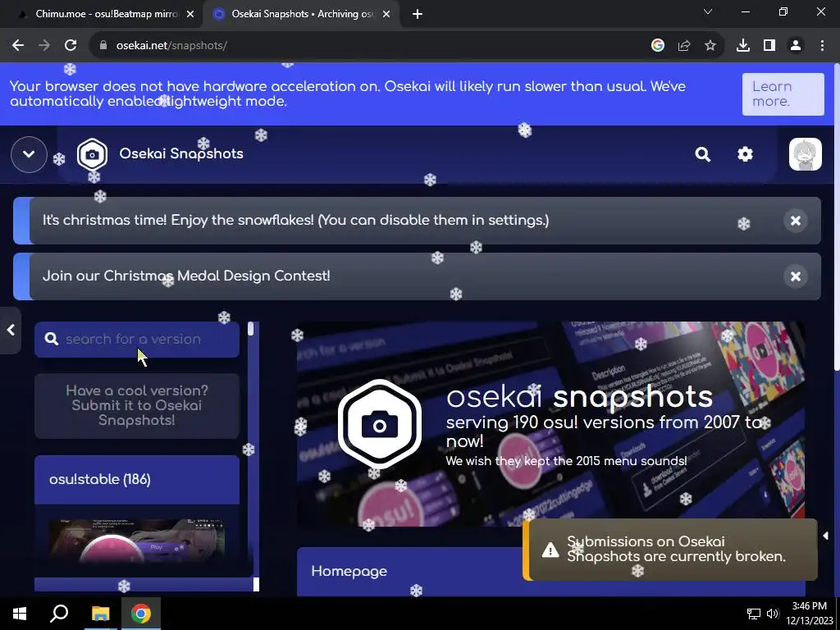Open the osu!stable (186) category
Screen dimensions: 840x630
click(137, 479)
